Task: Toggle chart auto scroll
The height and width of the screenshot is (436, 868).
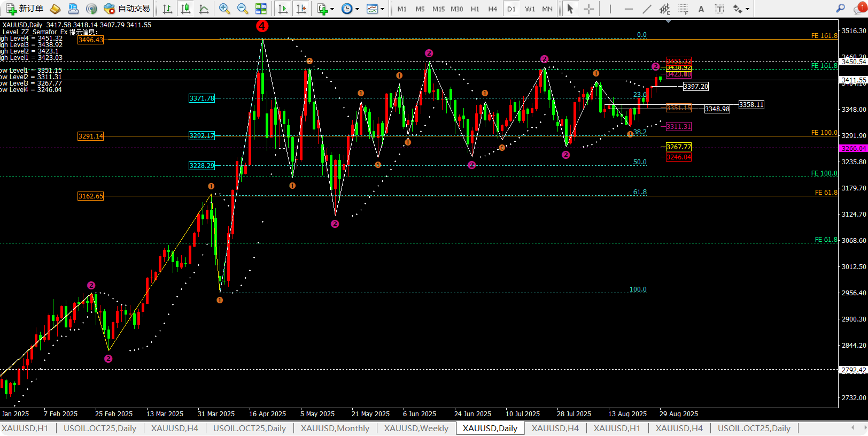Action: point(283,9)
